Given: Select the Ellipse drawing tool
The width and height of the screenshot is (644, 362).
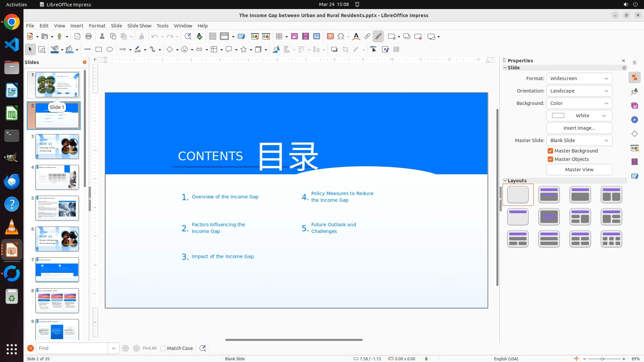Looking at the screenshot, I should 110,50.
